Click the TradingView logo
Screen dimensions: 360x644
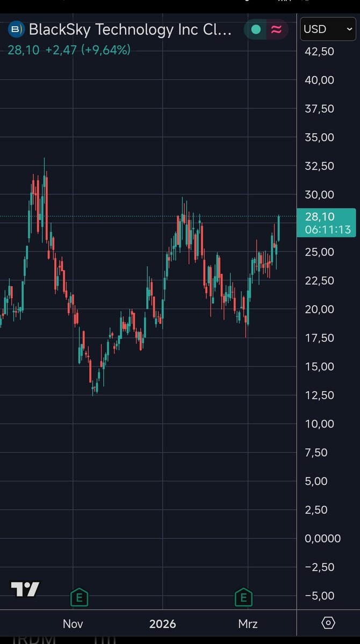point(25,589)
